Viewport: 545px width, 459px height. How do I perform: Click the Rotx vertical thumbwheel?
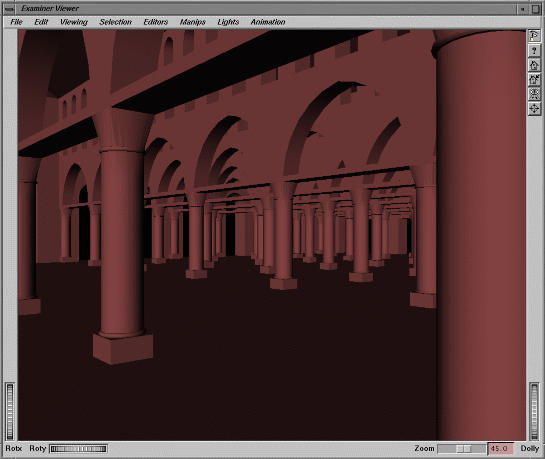10,412
